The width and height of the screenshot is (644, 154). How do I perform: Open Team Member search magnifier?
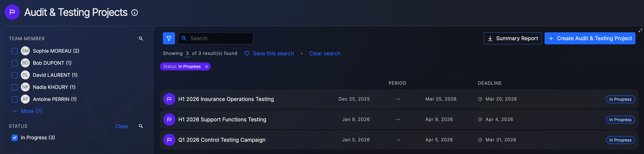point(141,38)
